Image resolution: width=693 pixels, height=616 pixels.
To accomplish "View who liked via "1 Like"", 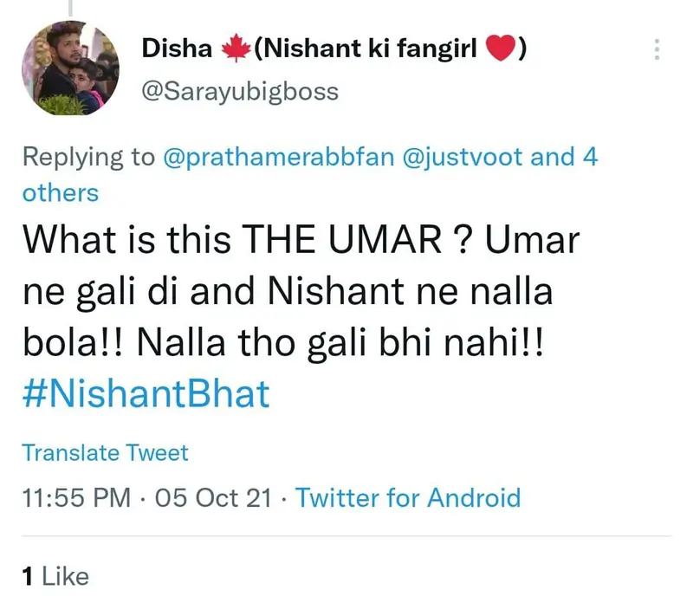I will (x=55, y=576).
